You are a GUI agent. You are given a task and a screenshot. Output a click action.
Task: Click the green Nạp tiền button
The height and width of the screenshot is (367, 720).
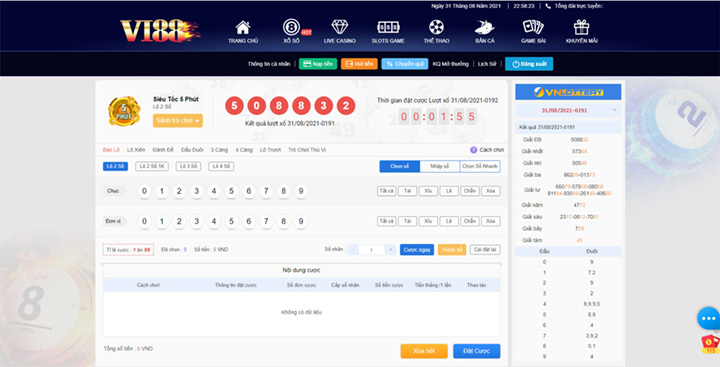[318, 64]
